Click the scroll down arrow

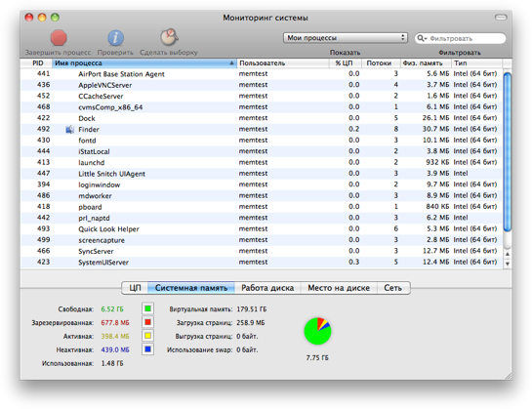(508, 264)
